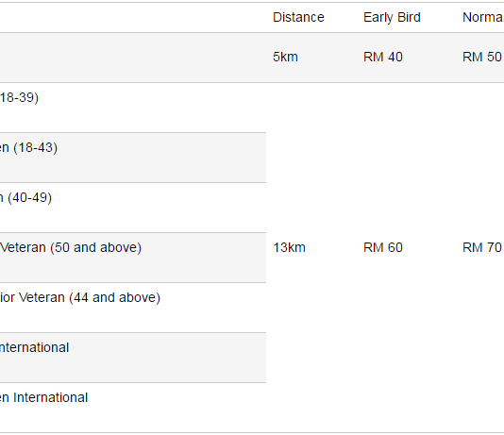Click the Early Bird column header
The width and height of the screenshot is (504, 435).
click(x=392, y=17)
